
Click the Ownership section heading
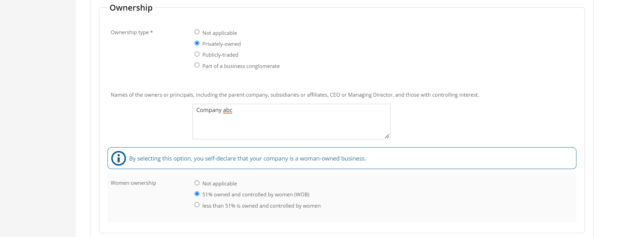point(131,8)
